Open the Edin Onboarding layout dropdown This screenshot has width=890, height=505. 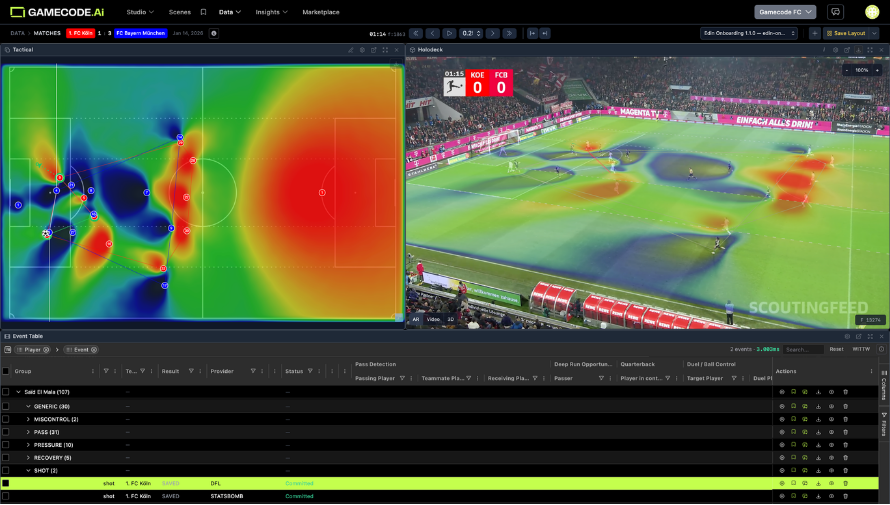(749, 33)
